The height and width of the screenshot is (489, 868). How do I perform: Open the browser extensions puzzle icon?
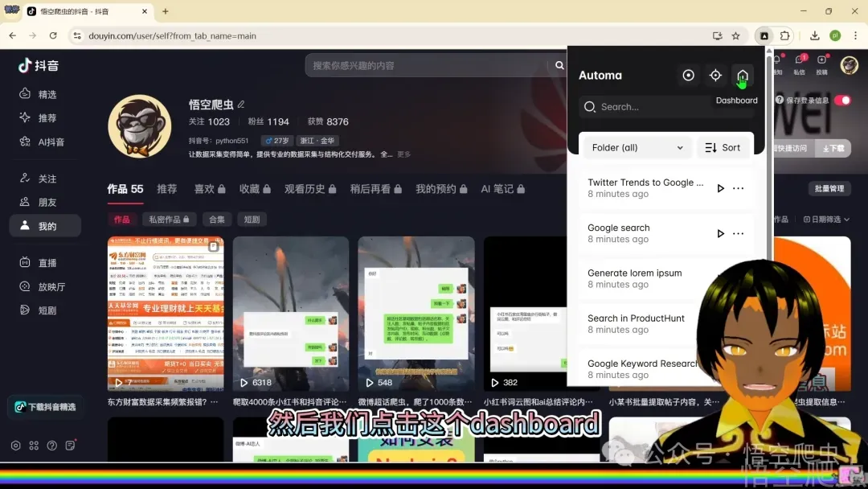(784, 35)
